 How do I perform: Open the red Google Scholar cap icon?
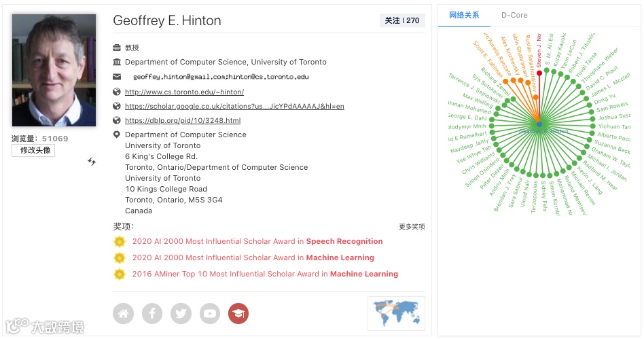click(238, 313)
